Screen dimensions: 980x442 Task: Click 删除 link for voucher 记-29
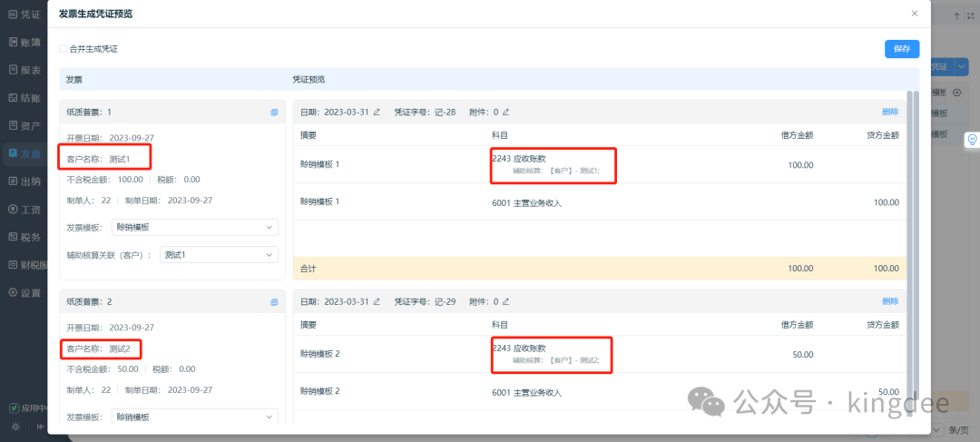(x=890, y=301)
